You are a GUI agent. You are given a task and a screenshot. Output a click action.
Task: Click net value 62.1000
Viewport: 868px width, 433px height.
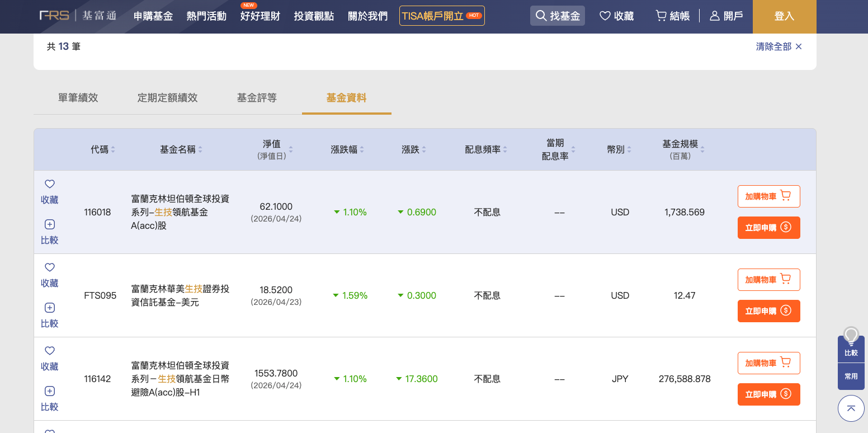276,207
